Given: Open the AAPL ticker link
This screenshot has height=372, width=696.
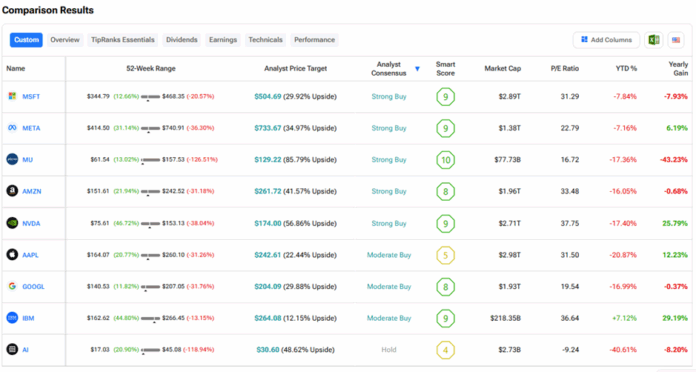Looking at the screenshot, I should [30, 255].
